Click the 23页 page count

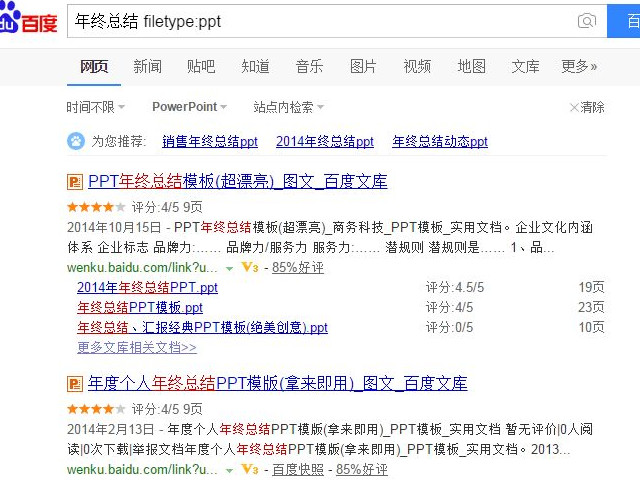(x=591, y=308)
